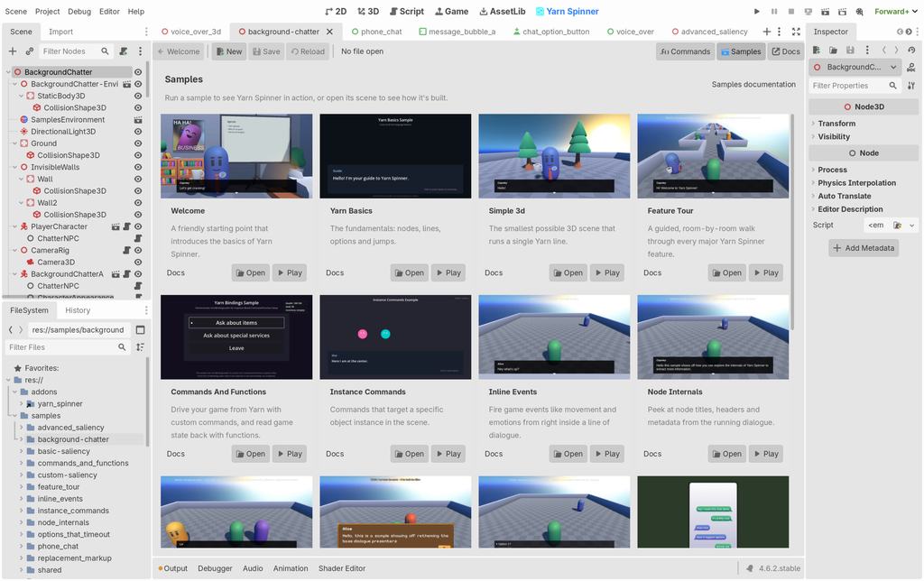Run the project with the play icon

coord(757,11)
